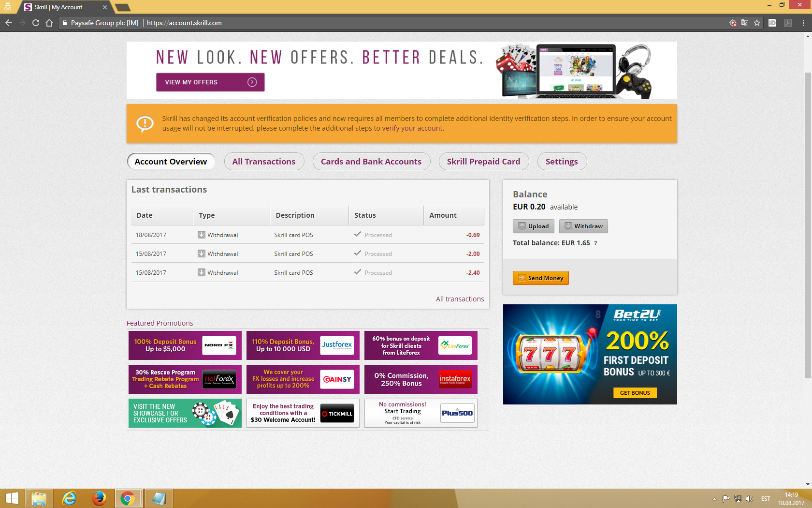Launch Internet Explorer from taskbar

pos(69,498)
